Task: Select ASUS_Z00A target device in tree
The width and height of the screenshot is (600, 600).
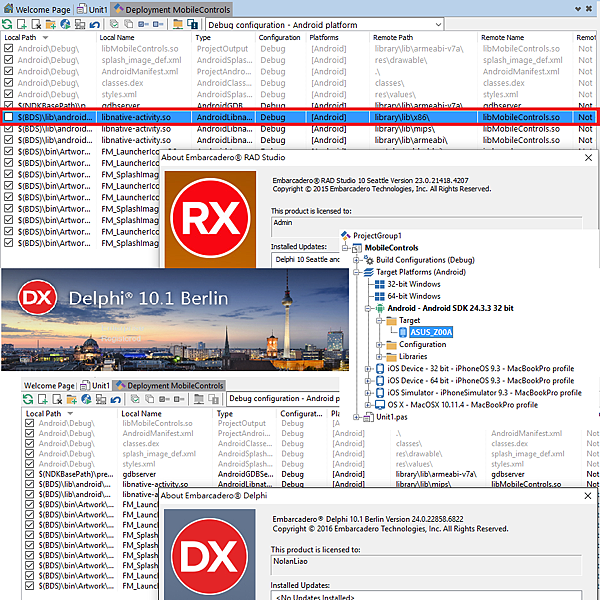Action: tap(431, 332)
